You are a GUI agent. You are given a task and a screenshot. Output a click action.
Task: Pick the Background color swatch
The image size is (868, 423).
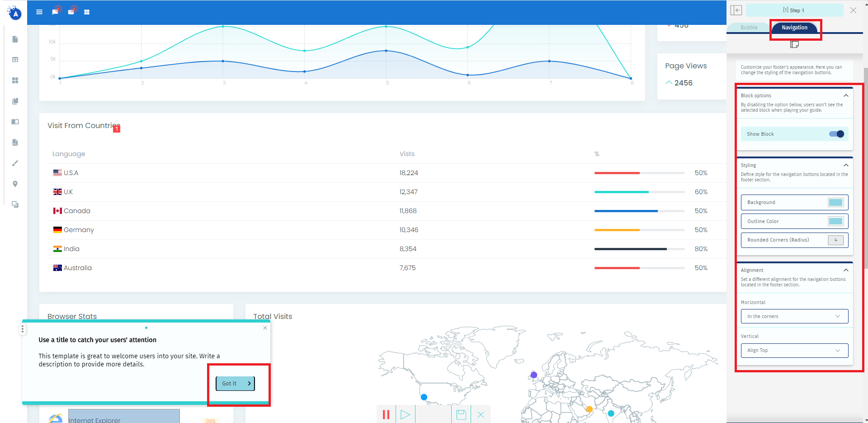click(835, 203)
